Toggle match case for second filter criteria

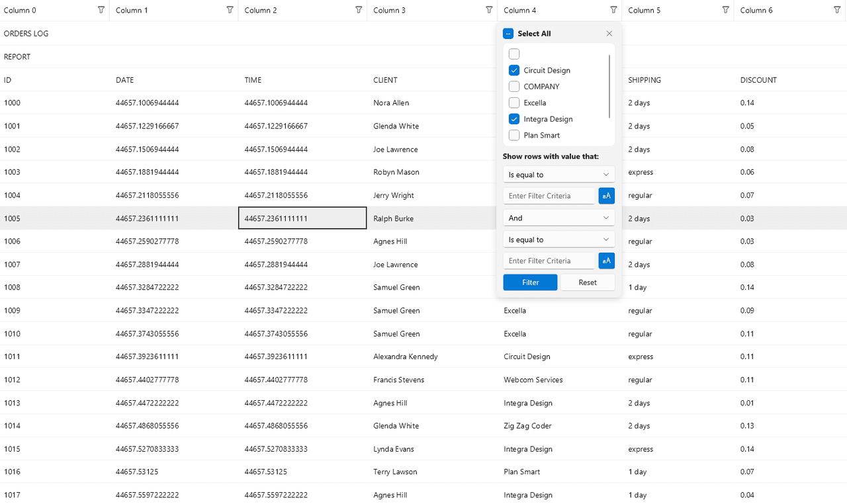[x=607, y=261]
